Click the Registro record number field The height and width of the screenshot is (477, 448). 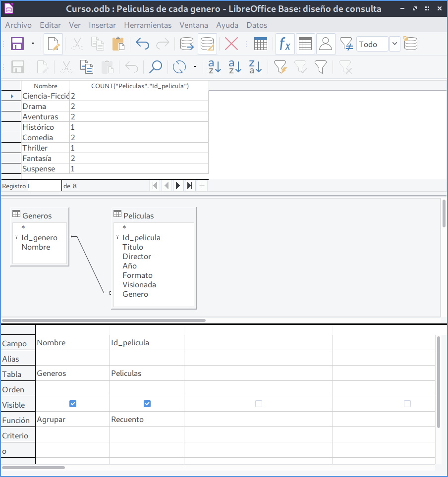(45, 186)
